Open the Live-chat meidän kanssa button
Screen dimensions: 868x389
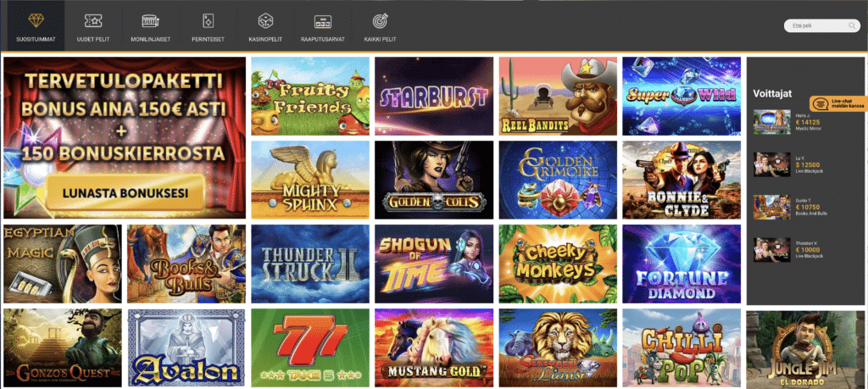[838, 103]
